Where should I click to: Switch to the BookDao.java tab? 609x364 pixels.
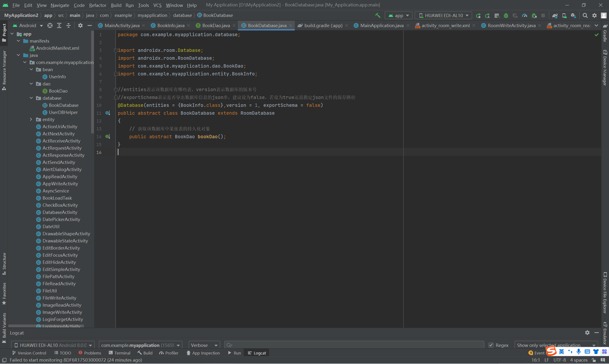pos(216,25)
